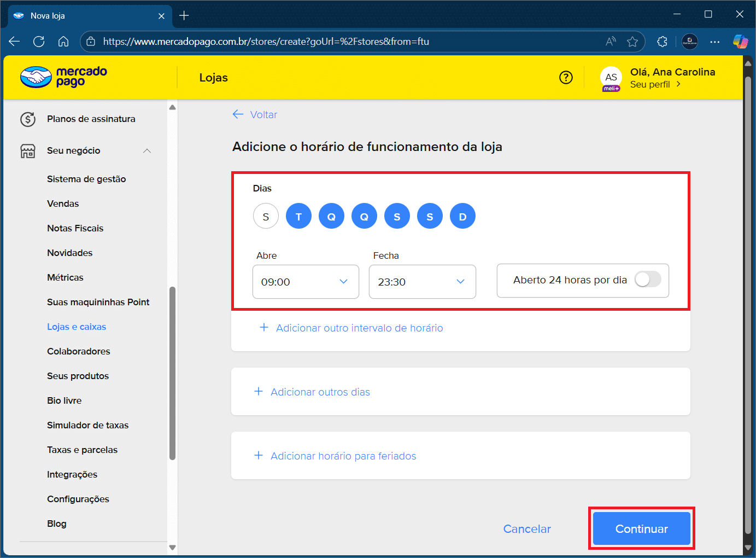The width and height of the screenshot is (756, 558).
Task: Select Lojas e caixas in the sidebar
Action: pyautogui.click(x=77, y=327)
